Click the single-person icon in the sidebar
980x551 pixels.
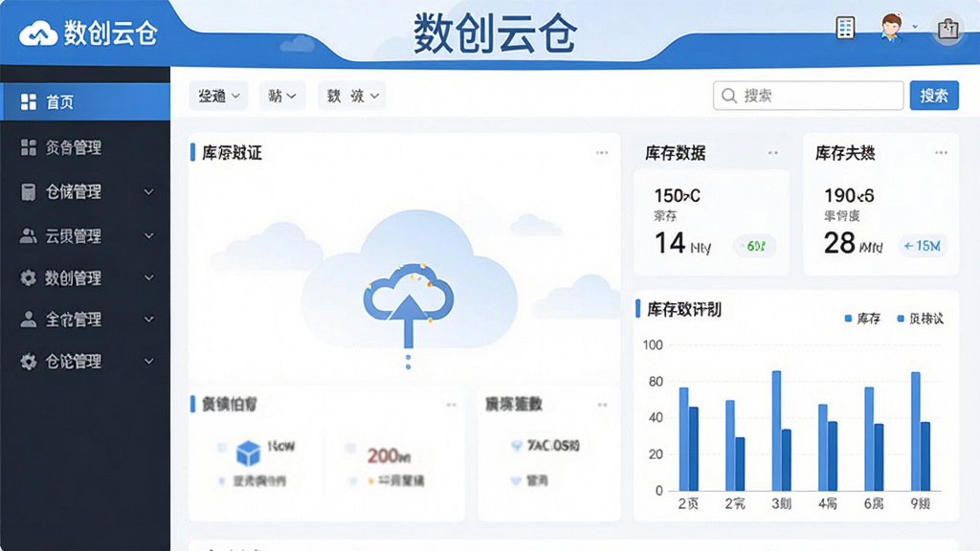(28, 320)
